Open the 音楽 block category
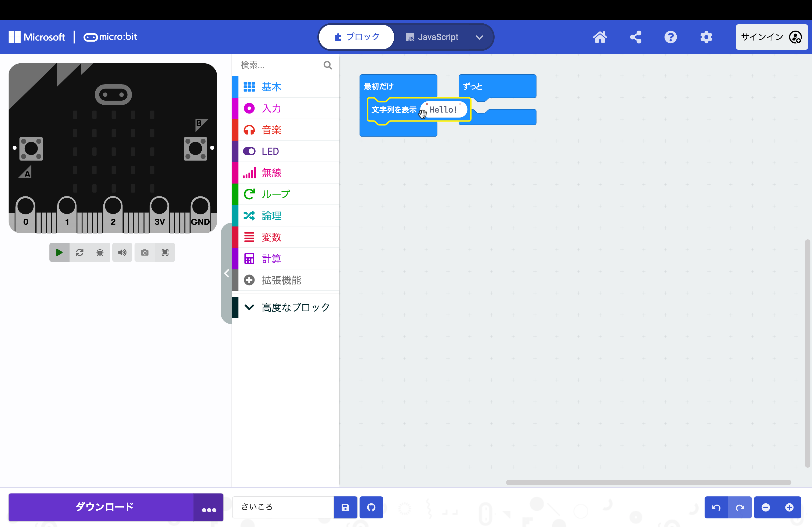 click(x=286, y=130)
